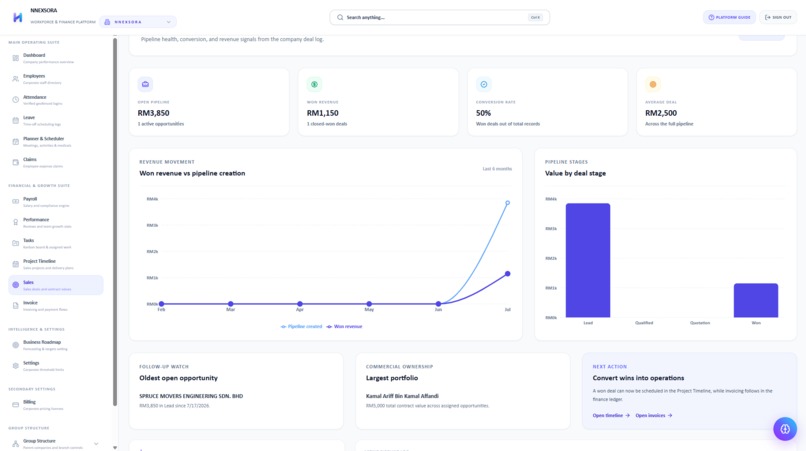Click the Leave calendar icon
The image size is (806, 451).
(15, 121)
